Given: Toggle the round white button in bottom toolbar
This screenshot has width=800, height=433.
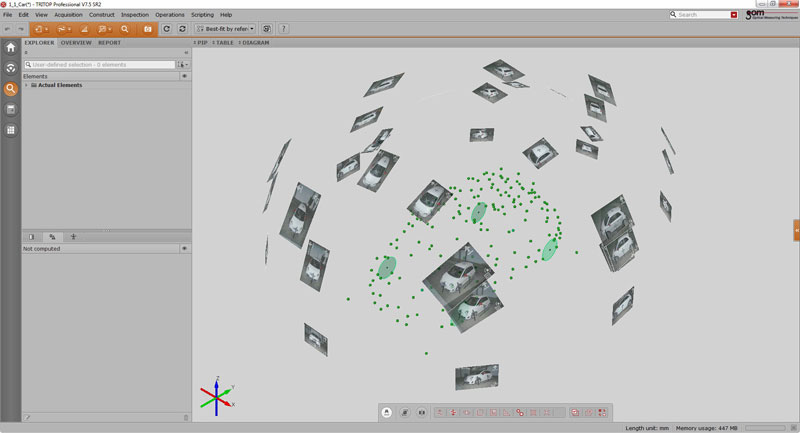Looking at the screenshot, I should point(387,412).
